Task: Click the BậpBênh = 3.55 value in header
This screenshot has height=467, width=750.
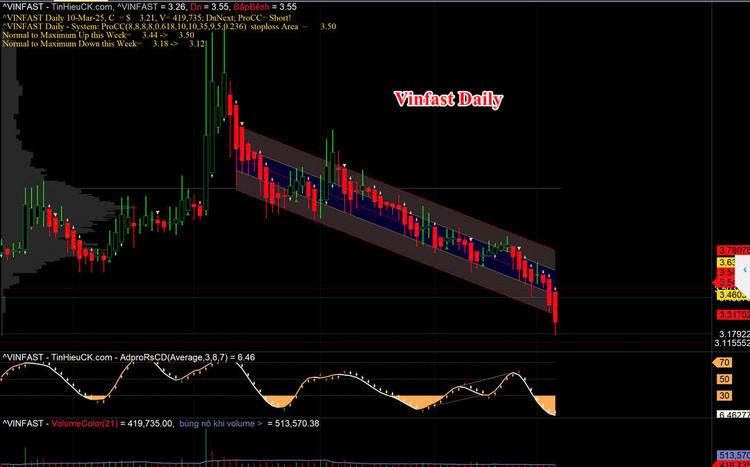Action: 265,7
